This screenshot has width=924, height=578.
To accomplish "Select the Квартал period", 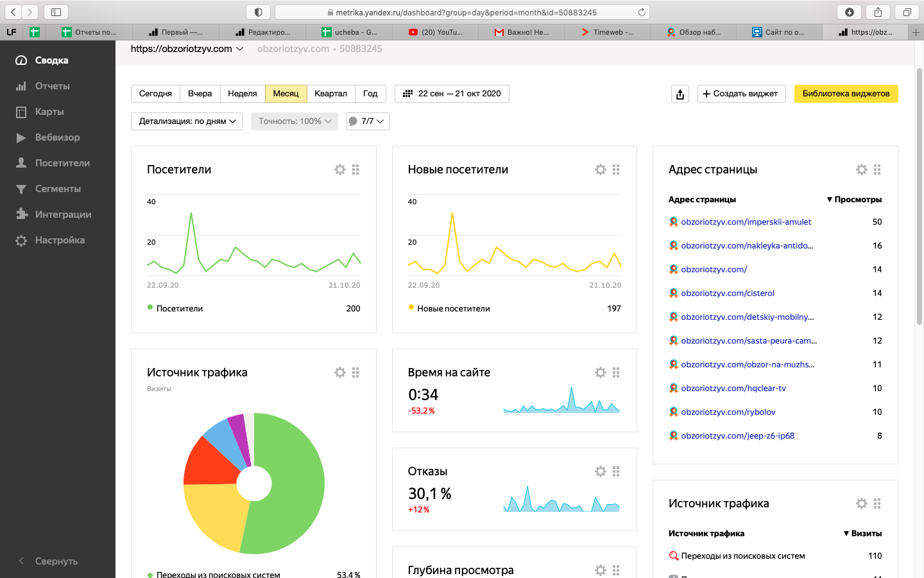I will tap(330, 94).
